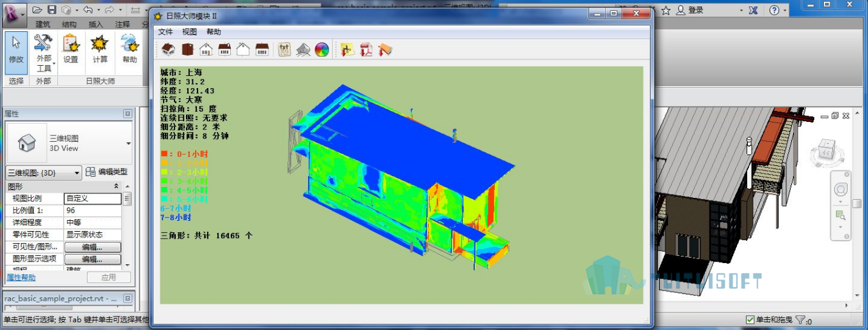Image resolution: width=868 pixels, height=330 pixels.
Task: Click the 编辑 button for 图形显示选项
Action: pos(93,259)
